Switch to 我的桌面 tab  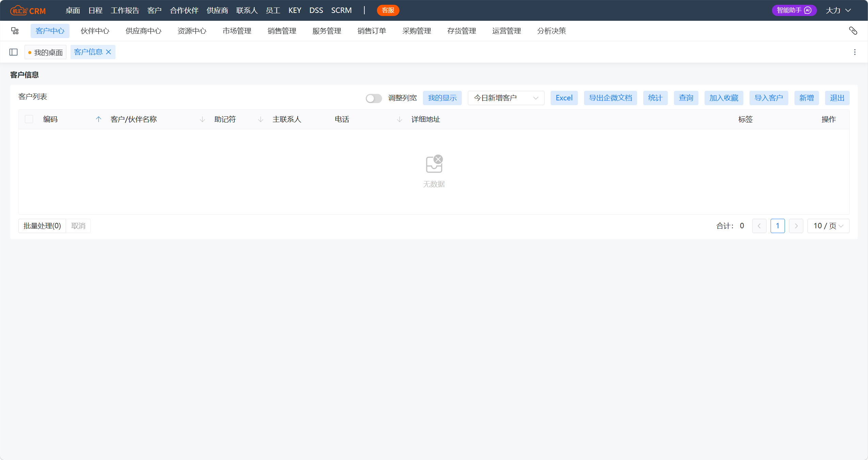coord(45,52)
